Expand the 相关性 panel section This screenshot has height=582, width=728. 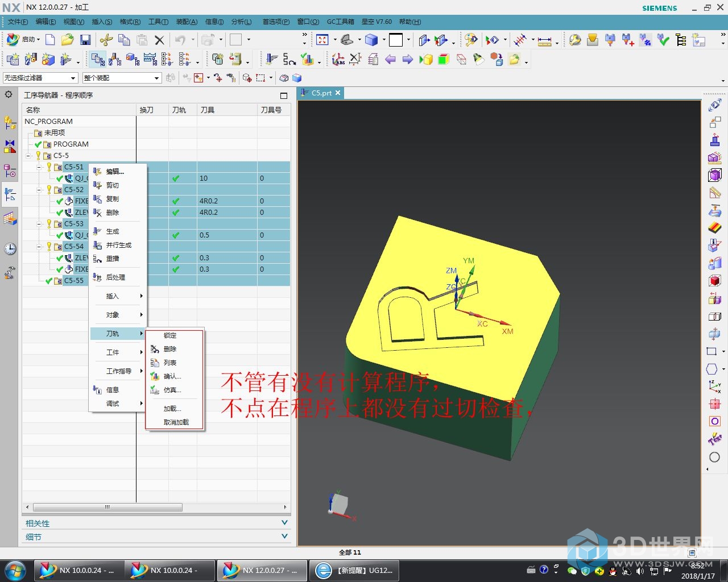tap(284, 523)
